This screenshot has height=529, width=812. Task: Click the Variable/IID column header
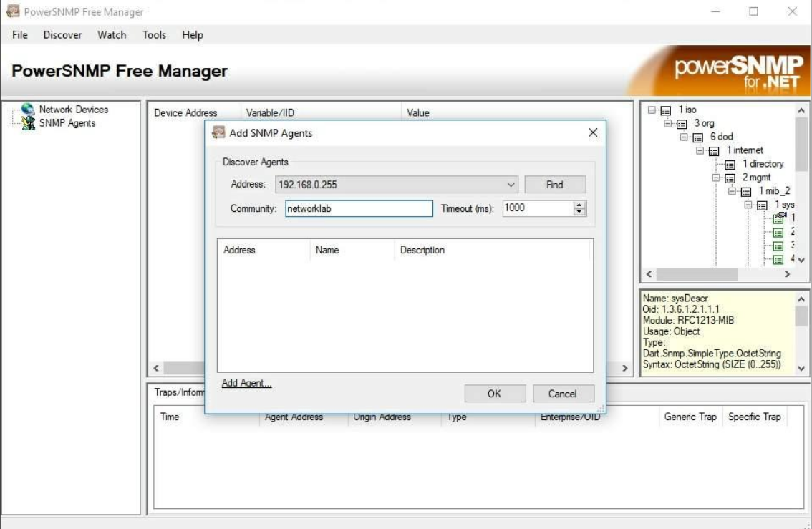[x=321, y=113]
